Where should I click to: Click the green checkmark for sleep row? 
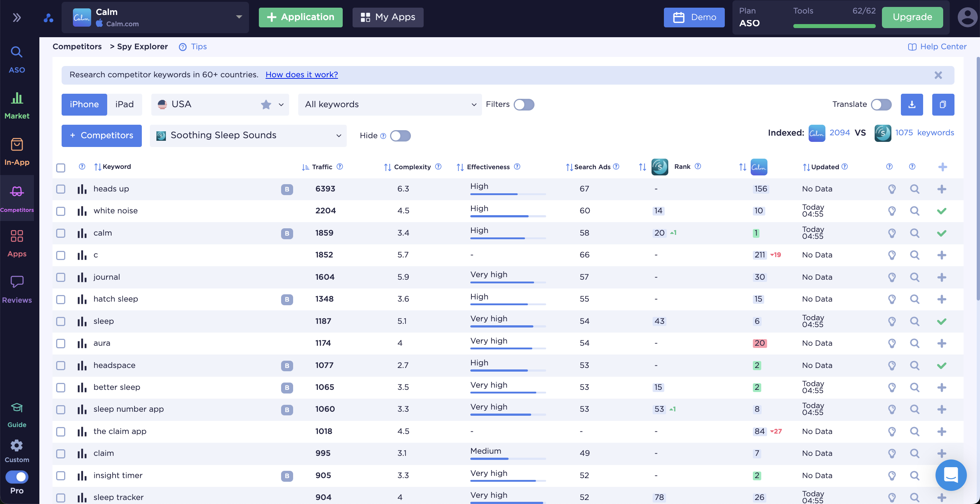coord(941,321)
